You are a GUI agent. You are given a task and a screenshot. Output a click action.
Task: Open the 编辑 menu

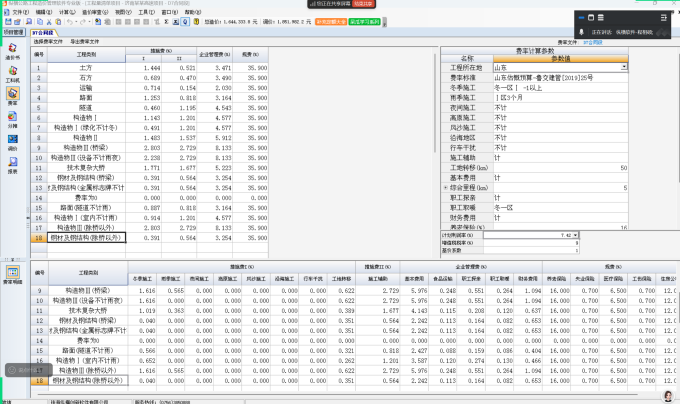click(43, 12)
